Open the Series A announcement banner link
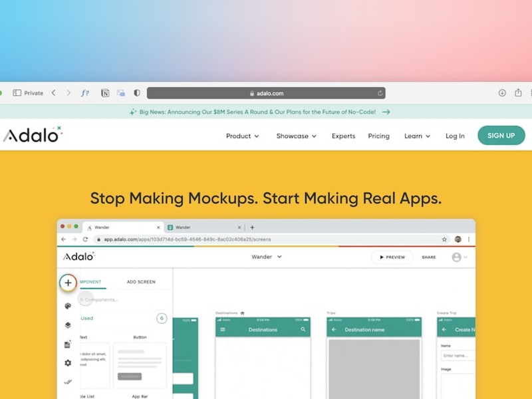532x399 pixels. [257, 112]
